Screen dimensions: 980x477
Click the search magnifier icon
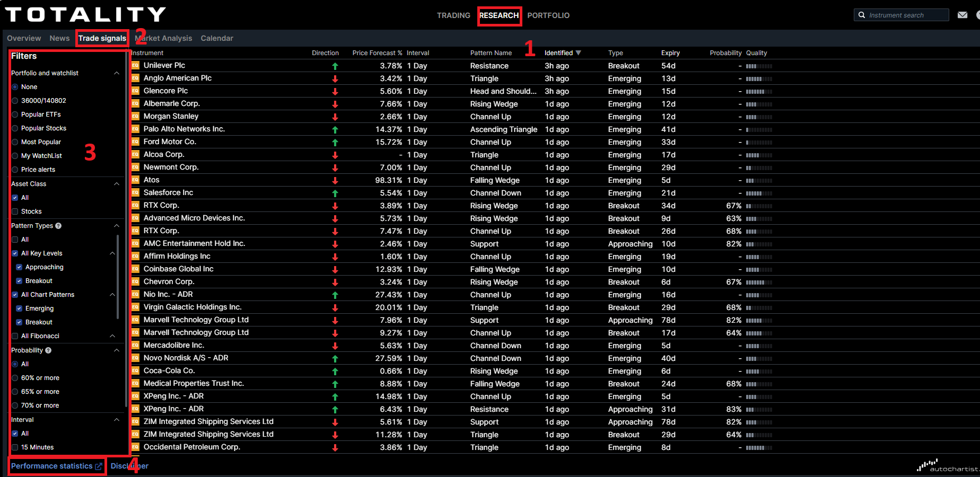coord(862,15)
